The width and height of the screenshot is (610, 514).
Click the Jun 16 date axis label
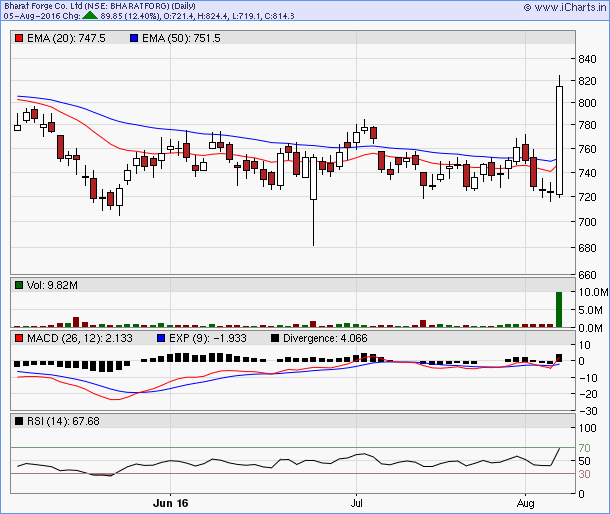coord(170,503)
